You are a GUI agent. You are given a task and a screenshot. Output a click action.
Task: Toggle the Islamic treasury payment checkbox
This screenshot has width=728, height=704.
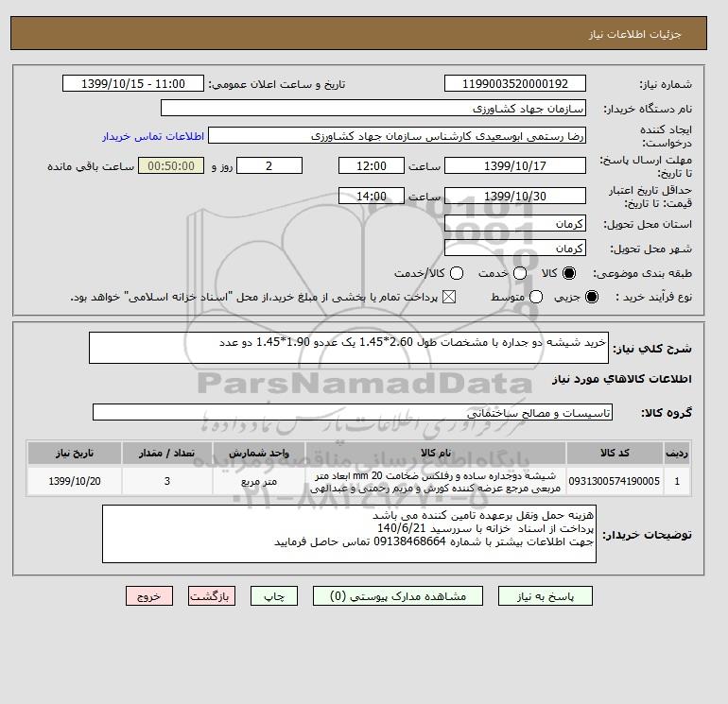point(449,297)
